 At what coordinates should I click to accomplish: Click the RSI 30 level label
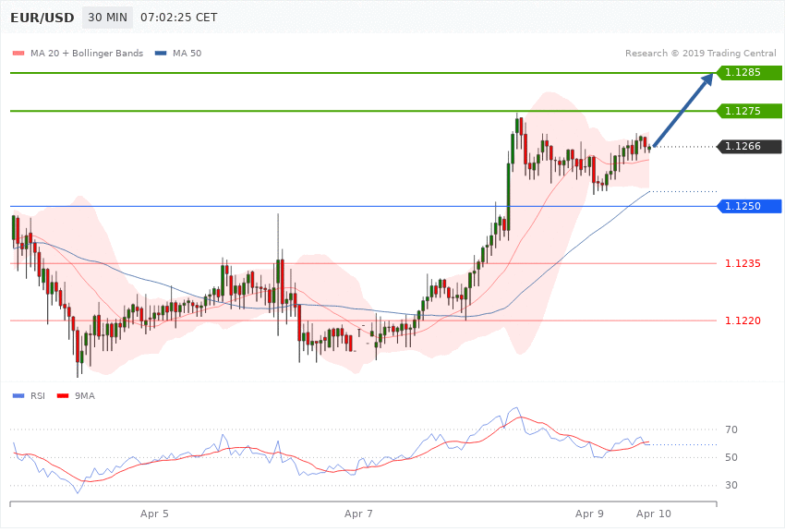[731, 485]
